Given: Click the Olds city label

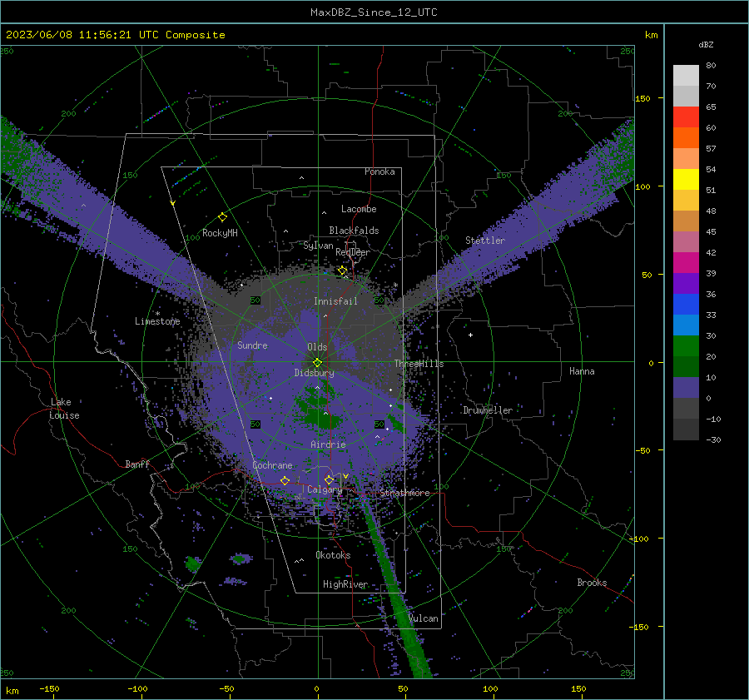Looking at the screenshot, I should point(317,347).
